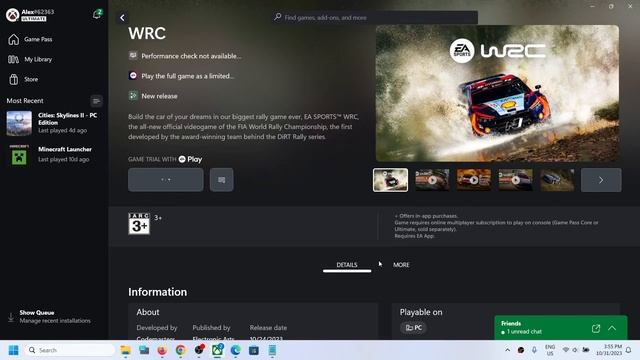
Task: Go back to previous page
Action: [x=122, y=18]
